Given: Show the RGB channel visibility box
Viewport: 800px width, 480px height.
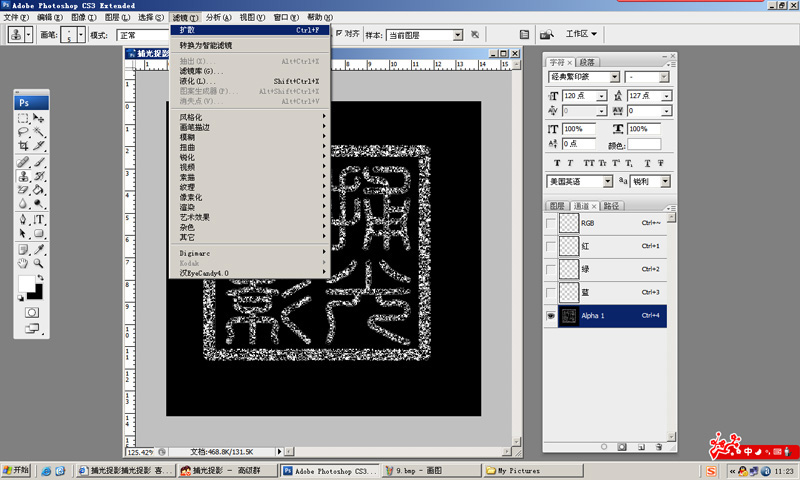Looking at the screenshot, I should click(x=551, y=223).
